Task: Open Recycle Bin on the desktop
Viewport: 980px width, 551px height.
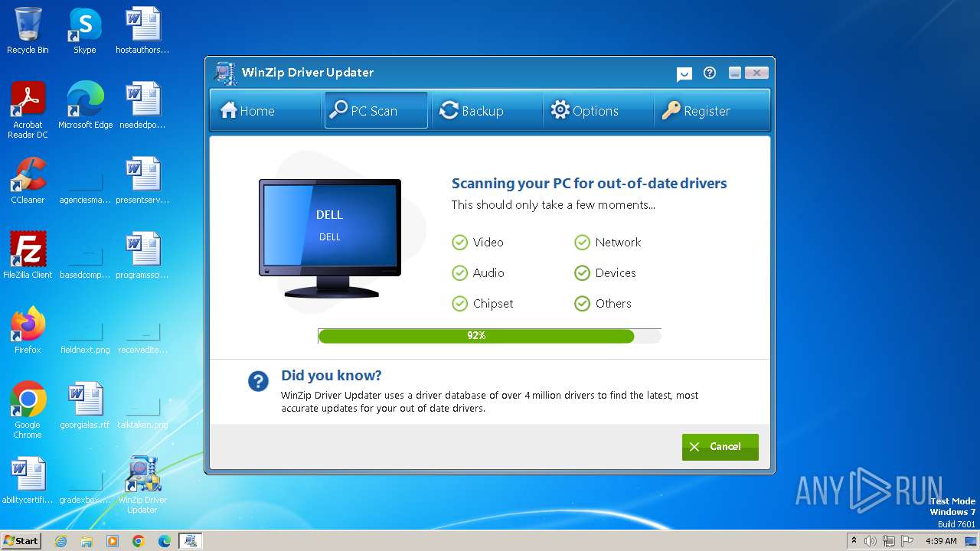Action: pyautogui.click(x=28, y=31)
